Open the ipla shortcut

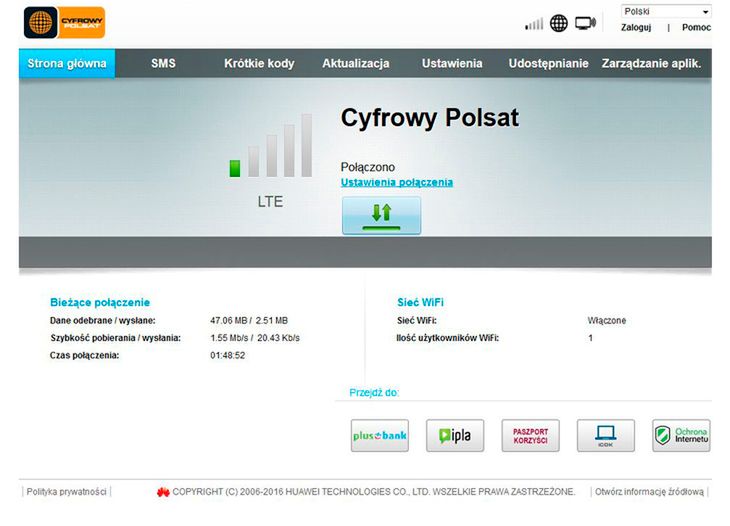click(x=455, y=436)
